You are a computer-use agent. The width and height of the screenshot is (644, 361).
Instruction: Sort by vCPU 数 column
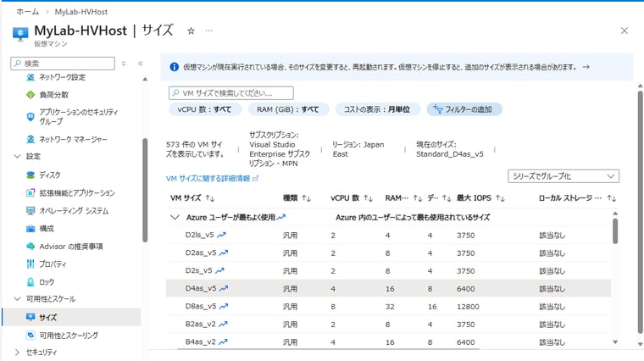pos(352,198)
